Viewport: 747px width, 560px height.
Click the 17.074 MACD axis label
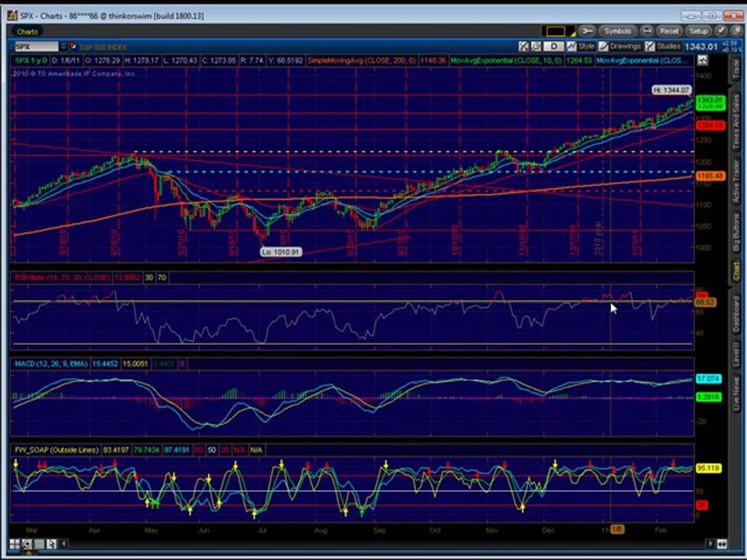[709, 379]
